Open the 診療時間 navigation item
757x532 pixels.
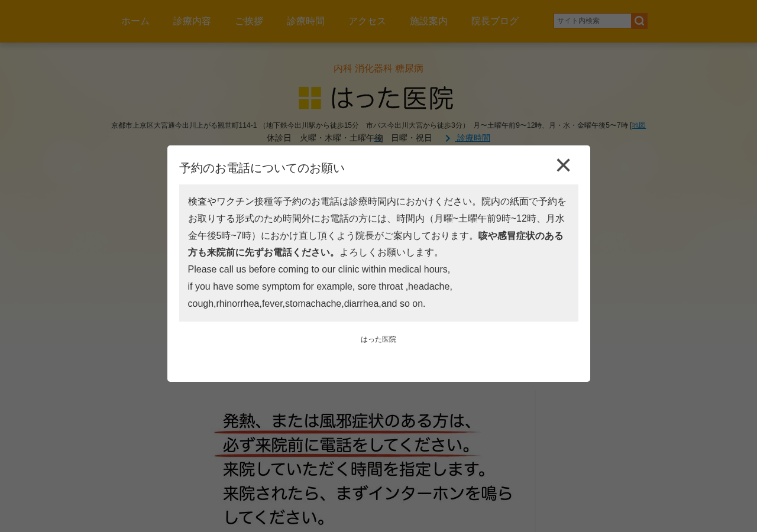coord(306,21)
